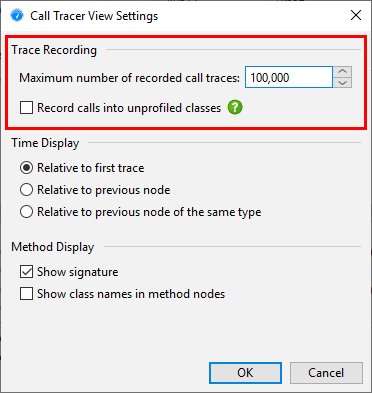Enable Record calls into unprofiled classes checkbox
Viewport: 372px width, 393px height.
click(26, 108)
